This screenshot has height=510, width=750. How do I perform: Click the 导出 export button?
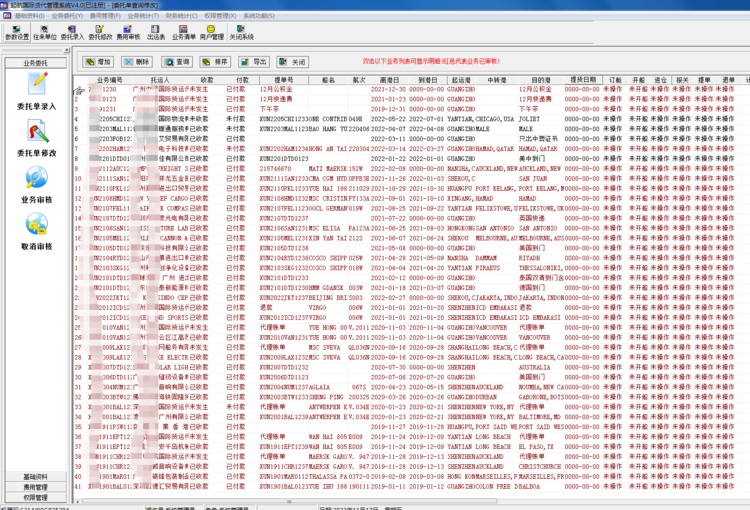[x=255, y=62]
